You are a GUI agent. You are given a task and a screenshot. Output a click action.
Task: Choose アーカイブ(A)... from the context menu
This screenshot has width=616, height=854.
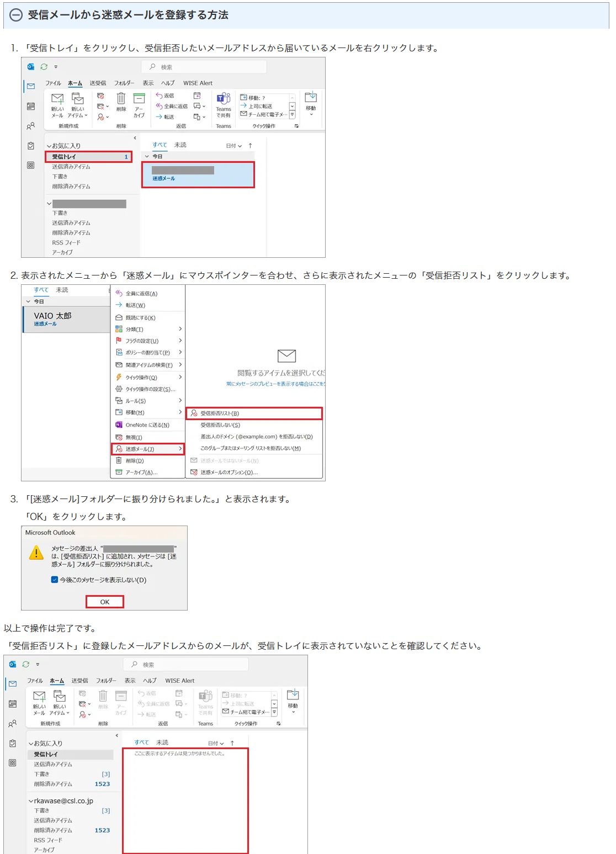point(141,472)
